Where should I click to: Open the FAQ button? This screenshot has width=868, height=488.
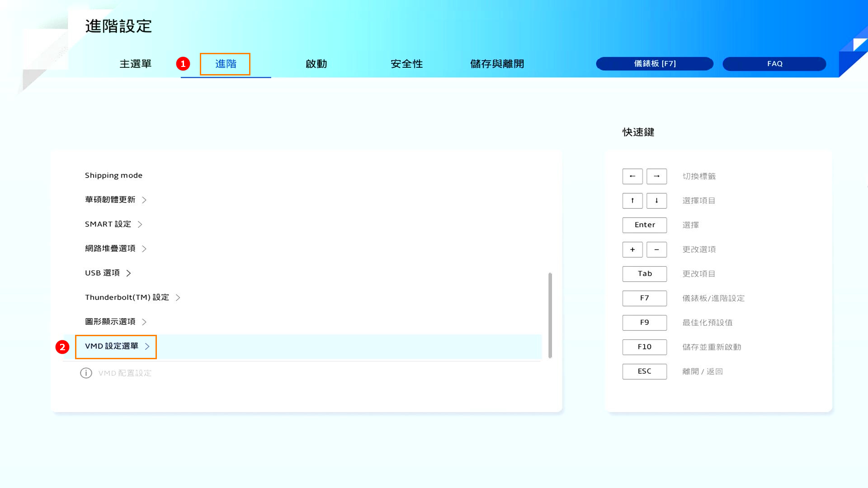(774, 64)
